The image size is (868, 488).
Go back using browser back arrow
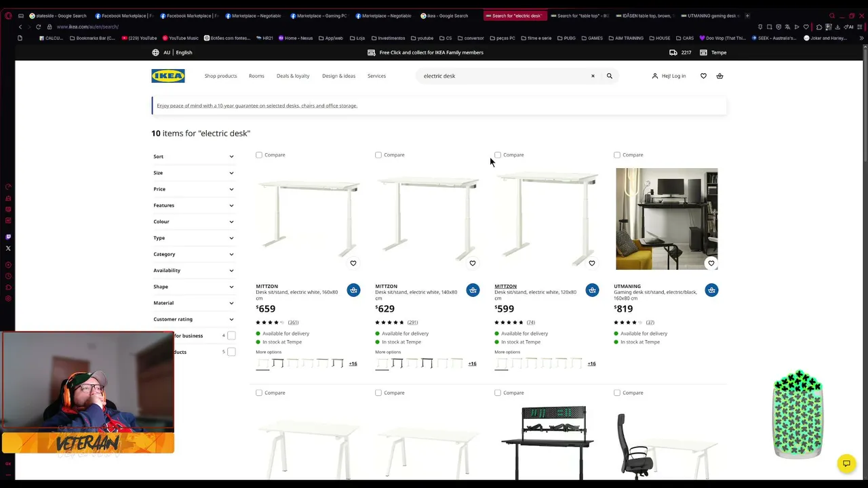coord(20,26)
